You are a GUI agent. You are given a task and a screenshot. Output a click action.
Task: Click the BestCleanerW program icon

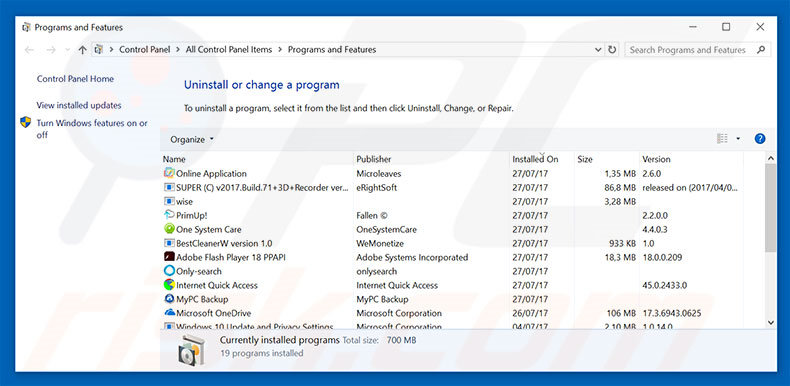(x=169, y=243)
